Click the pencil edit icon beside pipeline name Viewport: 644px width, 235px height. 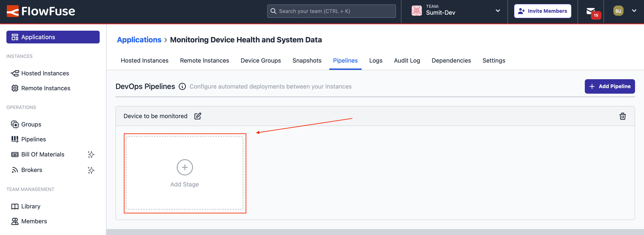197,116
